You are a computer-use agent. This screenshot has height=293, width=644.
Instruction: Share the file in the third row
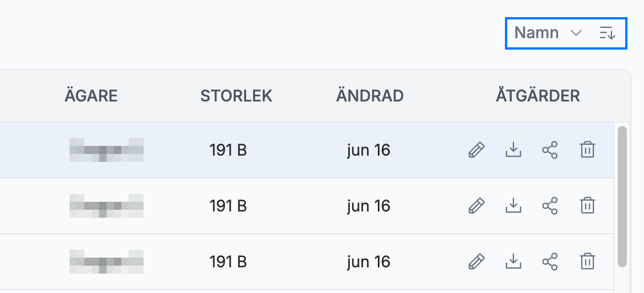550,261
